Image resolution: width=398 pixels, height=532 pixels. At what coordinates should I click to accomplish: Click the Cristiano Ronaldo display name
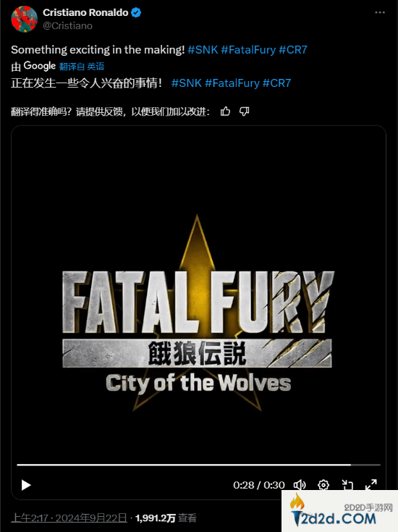pos(85,12)
